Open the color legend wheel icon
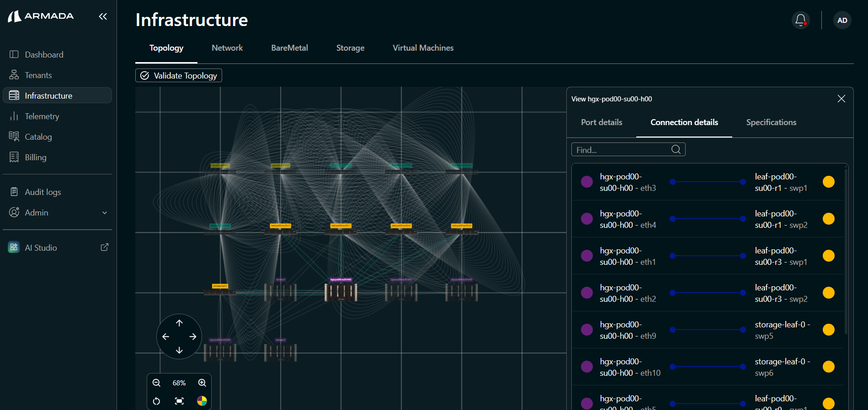This screenshot has width=868, height=410. (x=202, y=401)
